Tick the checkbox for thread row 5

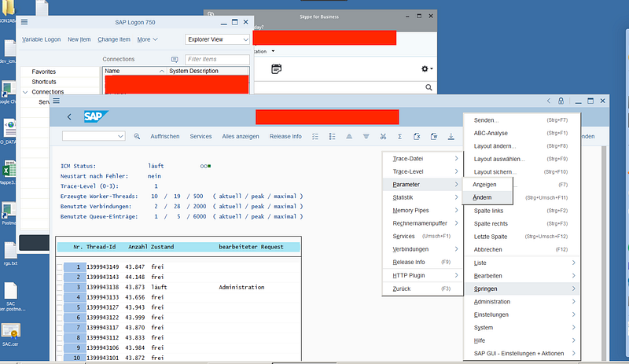(60, 307)
